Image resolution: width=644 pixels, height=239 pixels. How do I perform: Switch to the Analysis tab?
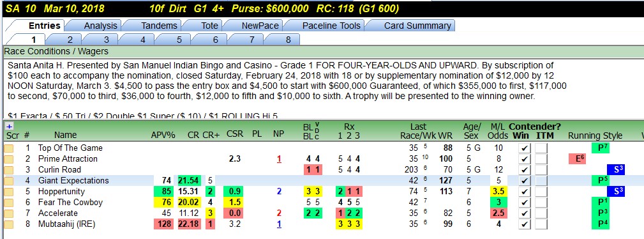[x=101, y=26]
